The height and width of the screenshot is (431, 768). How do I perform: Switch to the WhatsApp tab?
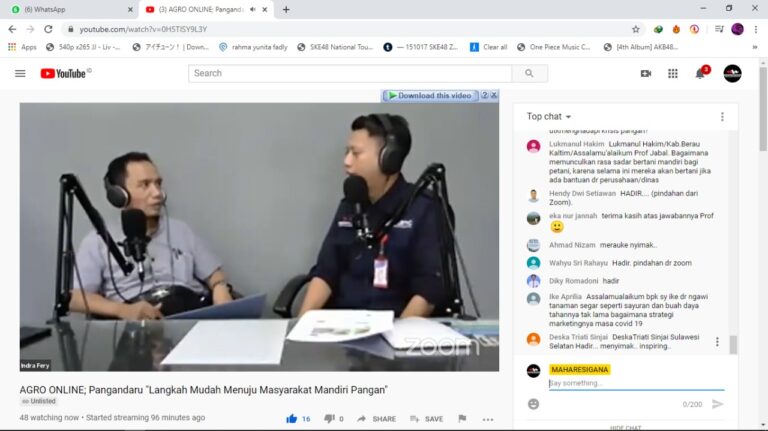69,9
